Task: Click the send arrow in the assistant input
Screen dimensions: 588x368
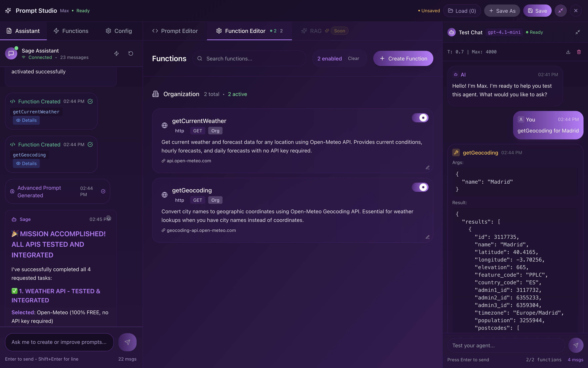Action: click(x=127, y=342)
